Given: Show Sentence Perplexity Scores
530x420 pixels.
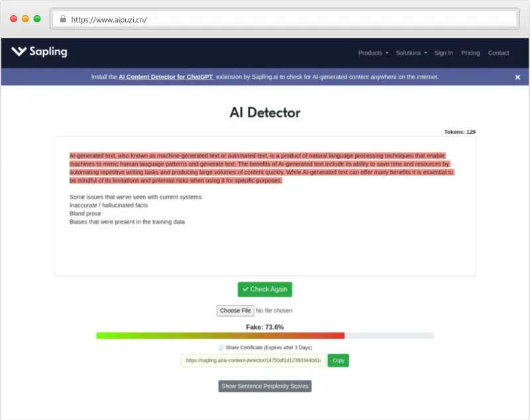Looking at the screenshot, I should [x=264, y=386].
